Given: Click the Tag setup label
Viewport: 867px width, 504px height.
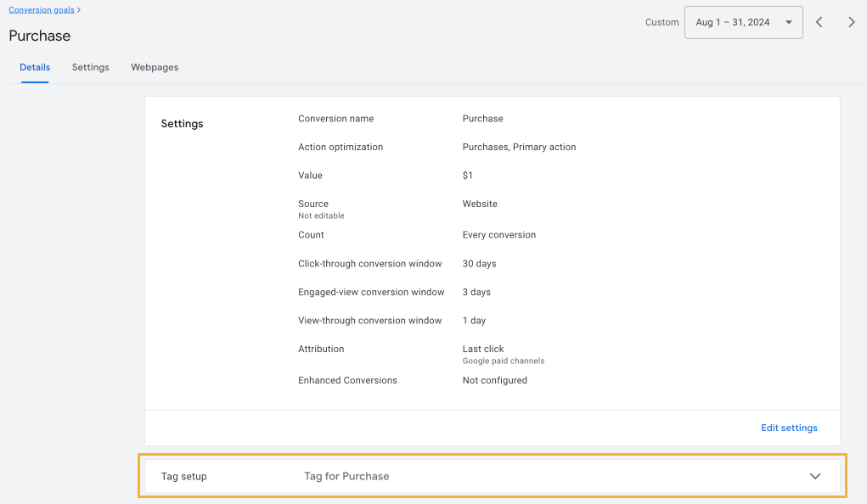Looking at the screenshot, I should [184, 476].
